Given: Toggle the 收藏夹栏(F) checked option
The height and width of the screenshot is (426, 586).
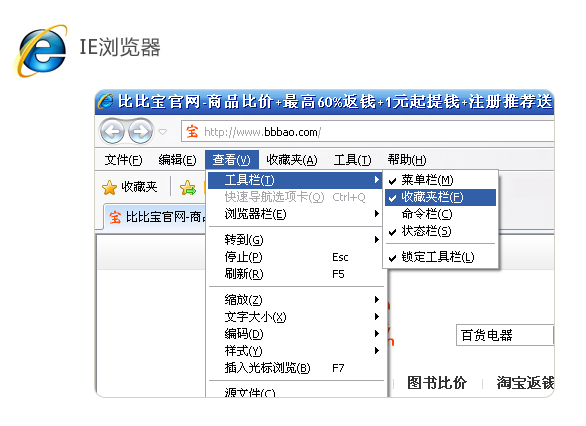Looking at the screenshot, I should (x=440, y=197).
